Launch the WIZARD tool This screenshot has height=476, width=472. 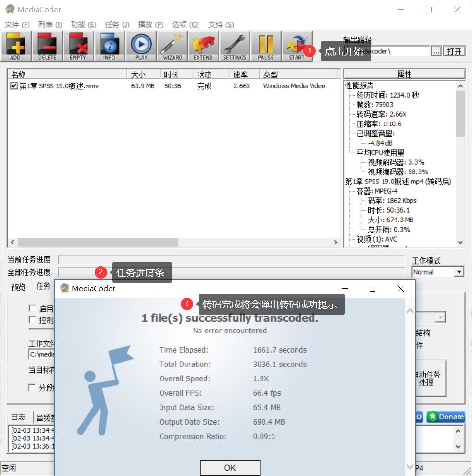point(172,46)
